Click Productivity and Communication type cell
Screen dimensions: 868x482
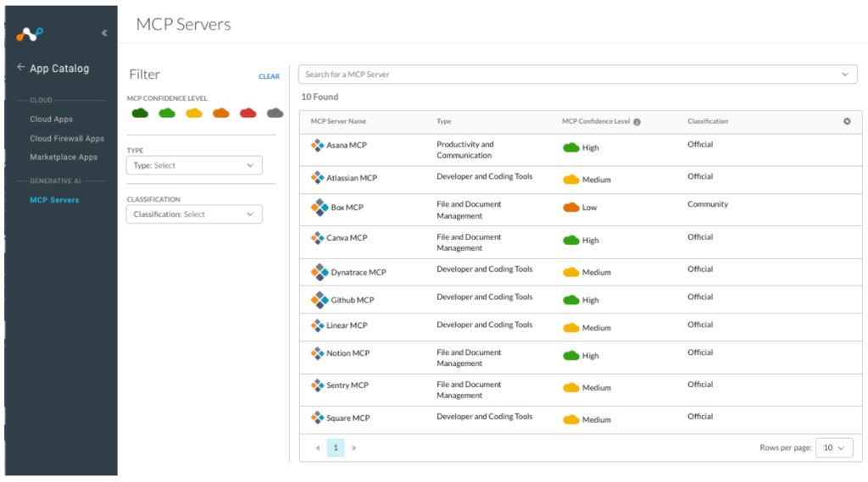click(465, 150)
